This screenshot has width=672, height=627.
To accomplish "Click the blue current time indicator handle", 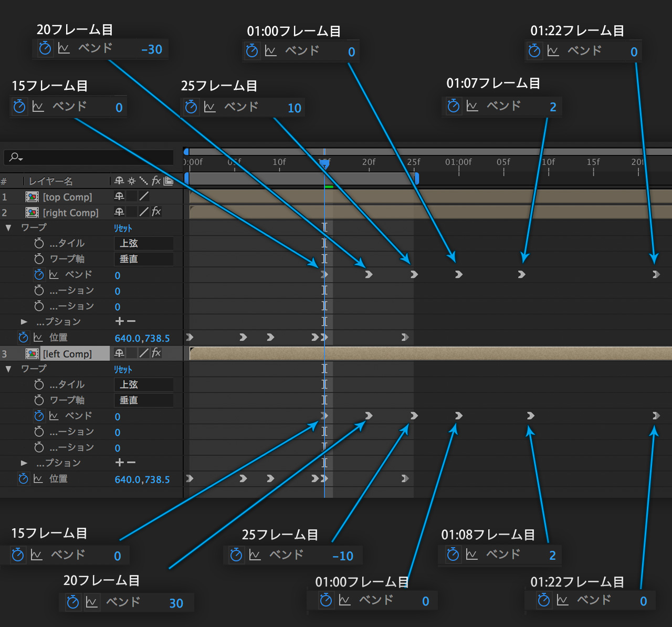I will tap(324, 164).
